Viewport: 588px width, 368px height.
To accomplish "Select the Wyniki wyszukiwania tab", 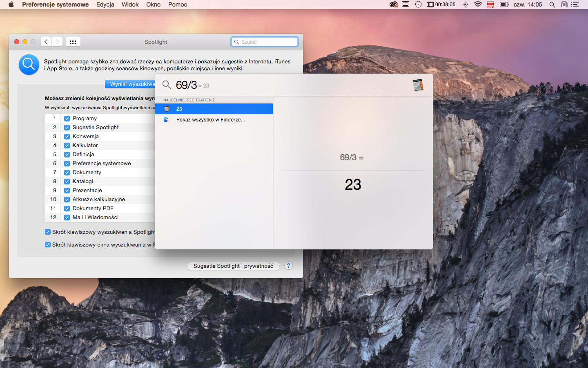I will [x=130, y=84].
